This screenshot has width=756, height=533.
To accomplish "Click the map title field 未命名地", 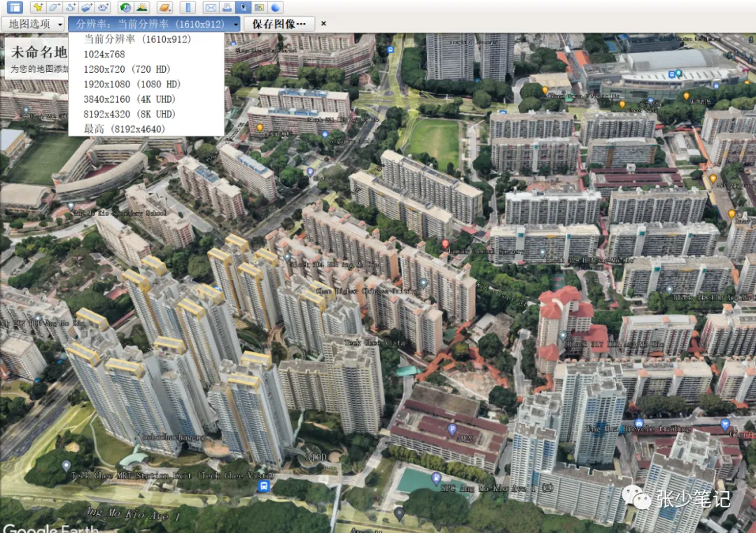I will click(38, 52).
